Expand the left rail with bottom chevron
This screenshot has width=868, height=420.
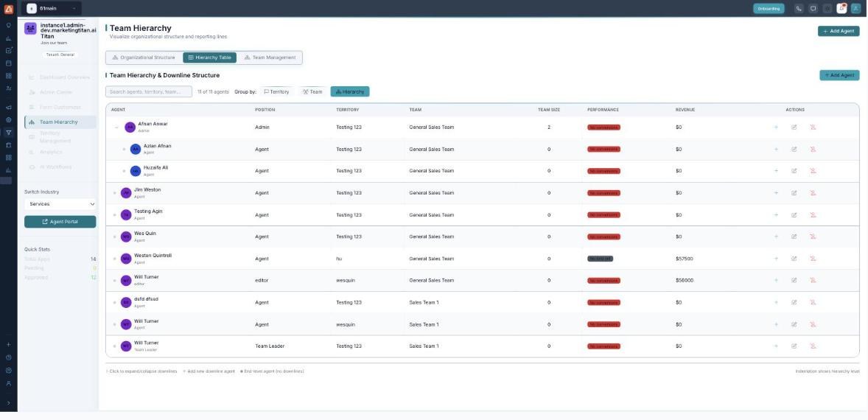tap(8, 403)
